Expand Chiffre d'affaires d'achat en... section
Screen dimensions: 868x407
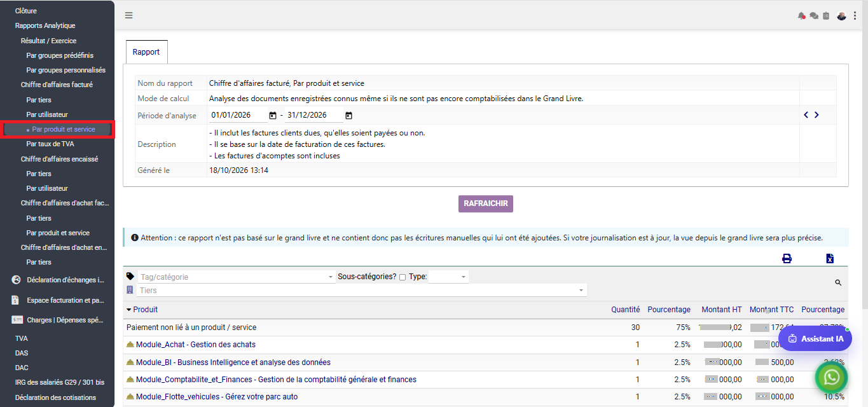(x=64, y=247)
